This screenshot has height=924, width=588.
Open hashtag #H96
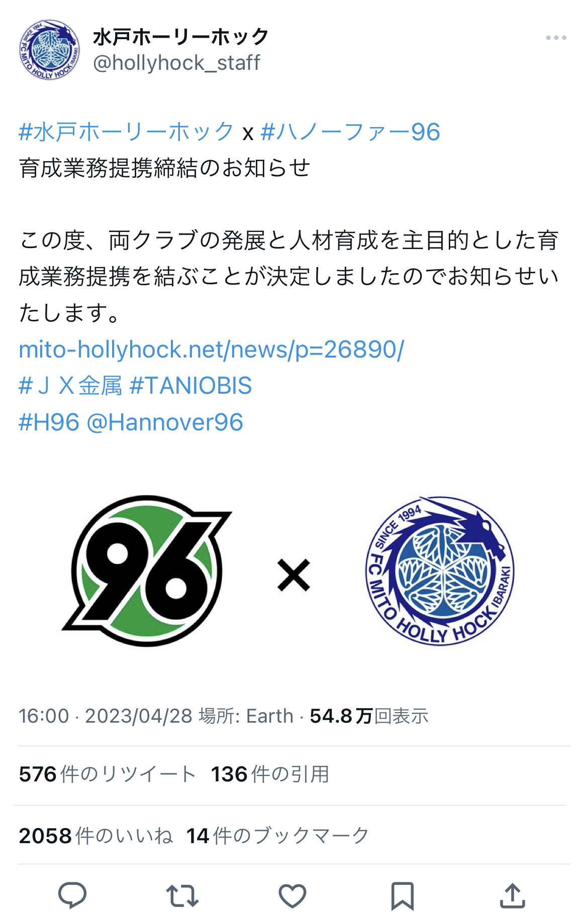tap(49, 422)
